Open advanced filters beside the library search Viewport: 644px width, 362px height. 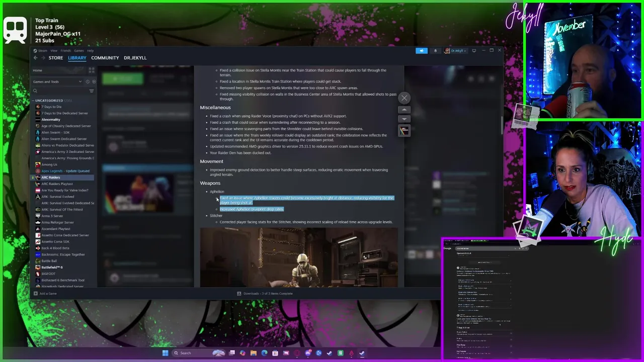click(91, 91)
